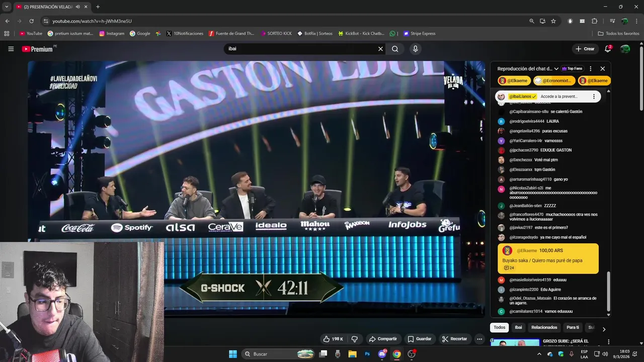The width and height of the screenshot is (644, 362).
Task: Open @Ecronomixt Super Chat chip
Action: pyautogui.click(x=554, y=80)
